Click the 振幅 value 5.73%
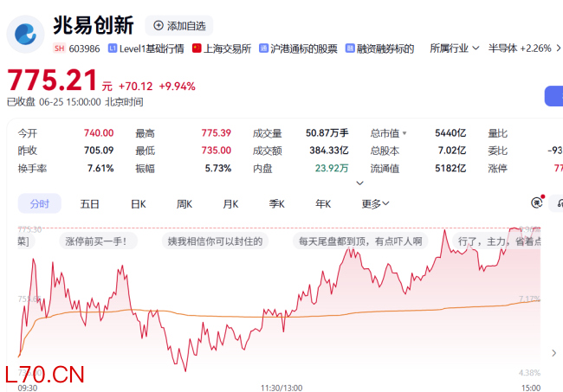563x392 pixels. [x=218, y=168]
